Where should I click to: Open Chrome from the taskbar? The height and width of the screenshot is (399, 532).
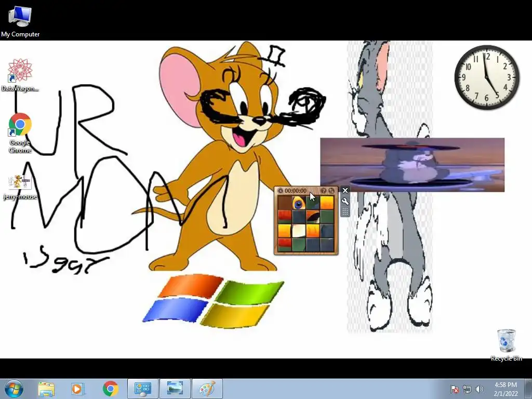coord(111,389)
